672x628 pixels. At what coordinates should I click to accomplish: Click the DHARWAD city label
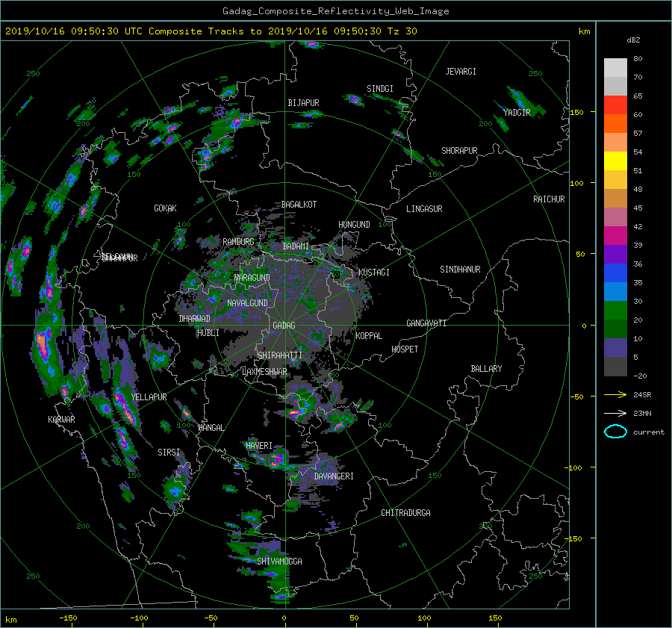coord(195,319)
